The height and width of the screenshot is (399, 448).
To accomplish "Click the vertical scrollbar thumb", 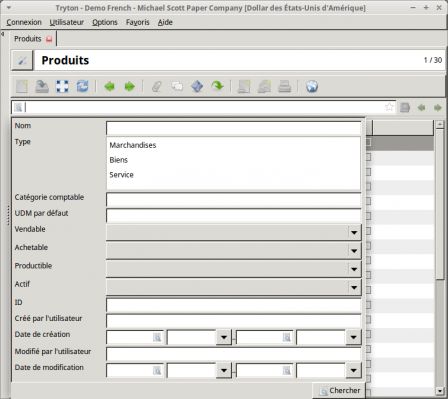I will [x=440, y=204].
